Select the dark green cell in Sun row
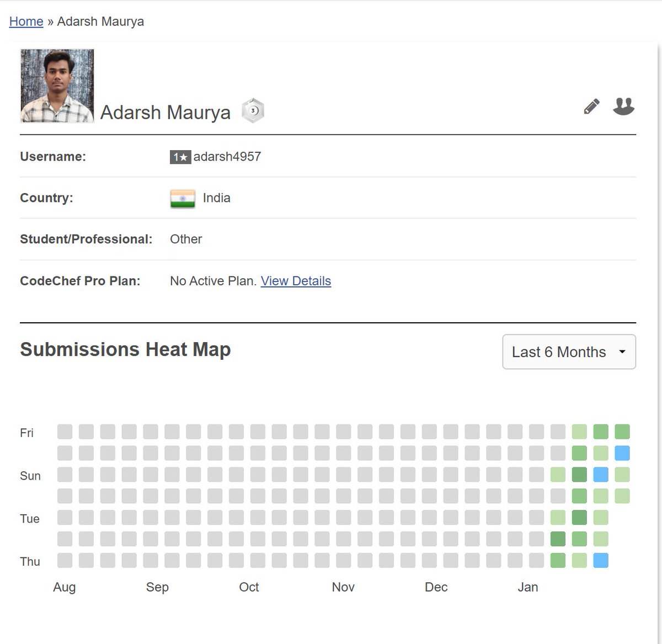The height and width of the screenshot is (644, 662). 579,475
